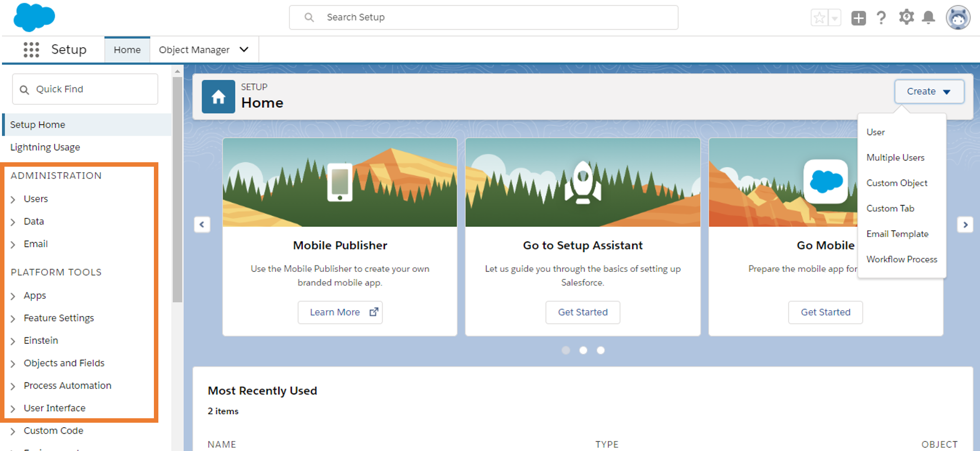Click the OBJECT column header

[940, 445]
